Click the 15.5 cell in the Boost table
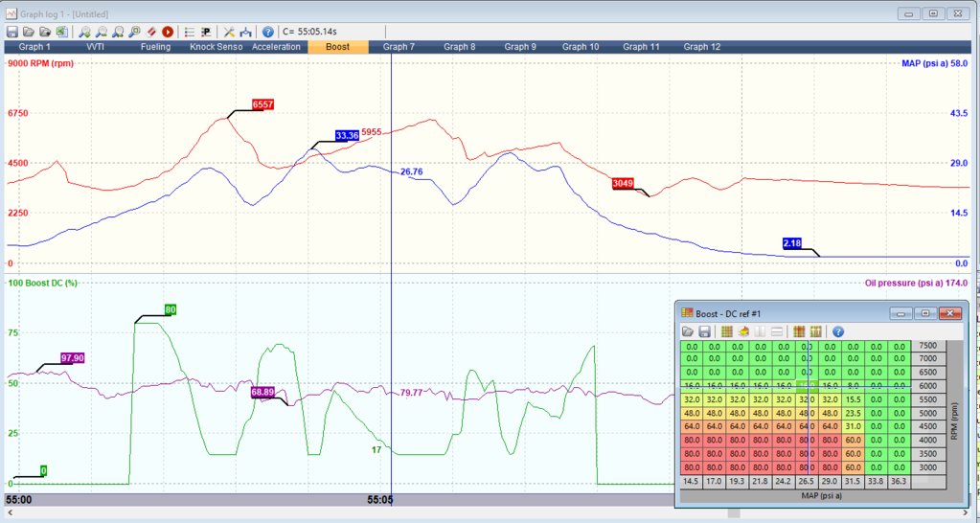The height and width of the screenshot is (523, 980). coord(854,399)
